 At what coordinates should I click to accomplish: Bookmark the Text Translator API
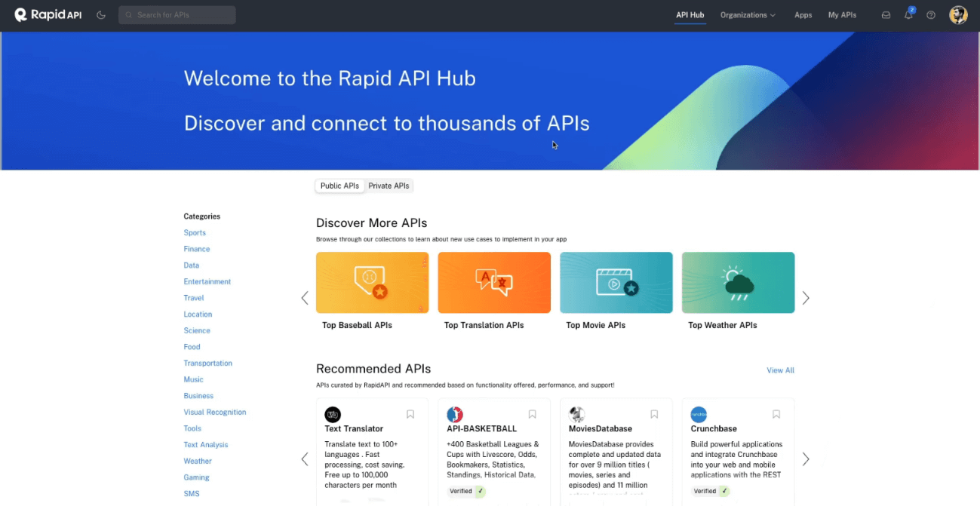pyautogui.click(x=410, y=414)
